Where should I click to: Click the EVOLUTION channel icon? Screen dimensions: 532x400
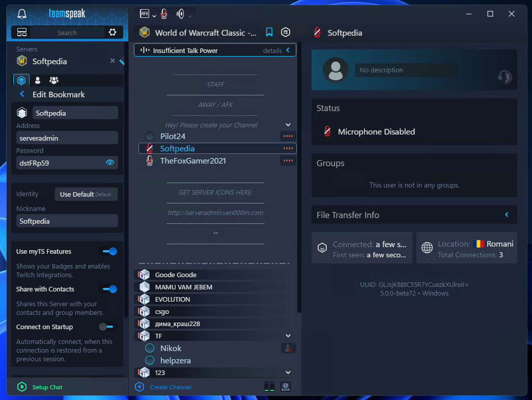pyautogui.click(x=144, y=299)
